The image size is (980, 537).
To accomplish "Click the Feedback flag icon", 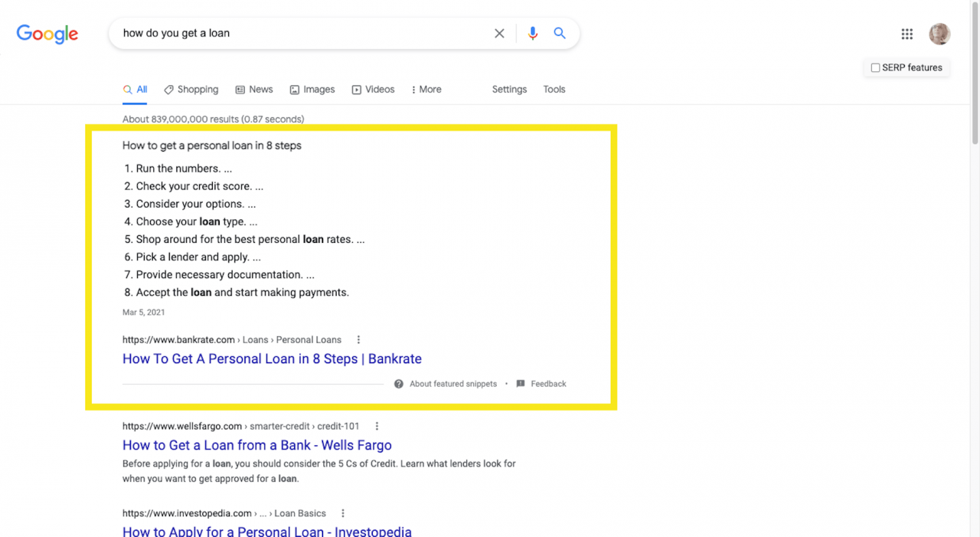I will pos(521,383).
